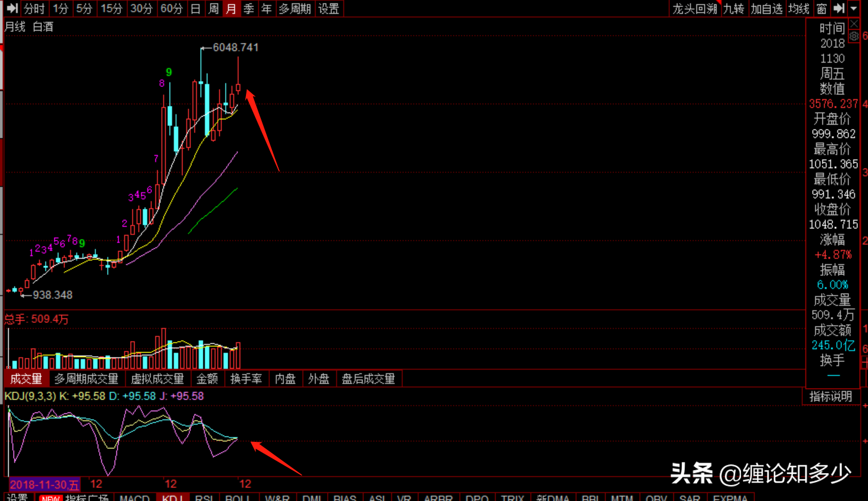Screen dimensions: 868x501
Task: Select the 1分 period
Action: pos(60,9)
